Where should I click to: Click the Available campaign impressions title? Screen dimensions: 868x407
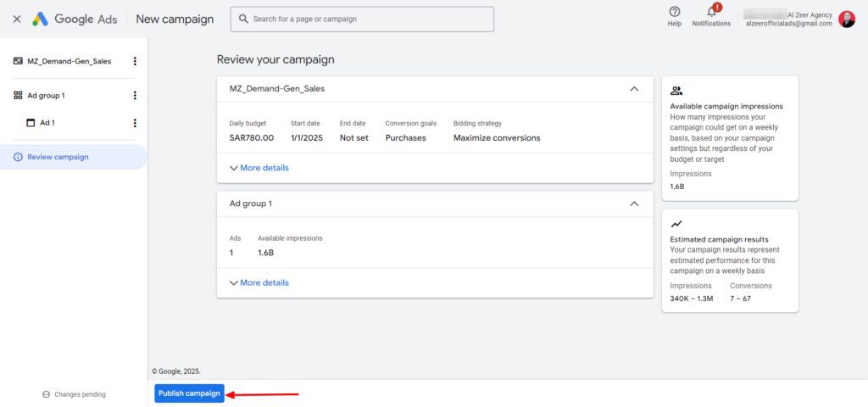point(726,106)
